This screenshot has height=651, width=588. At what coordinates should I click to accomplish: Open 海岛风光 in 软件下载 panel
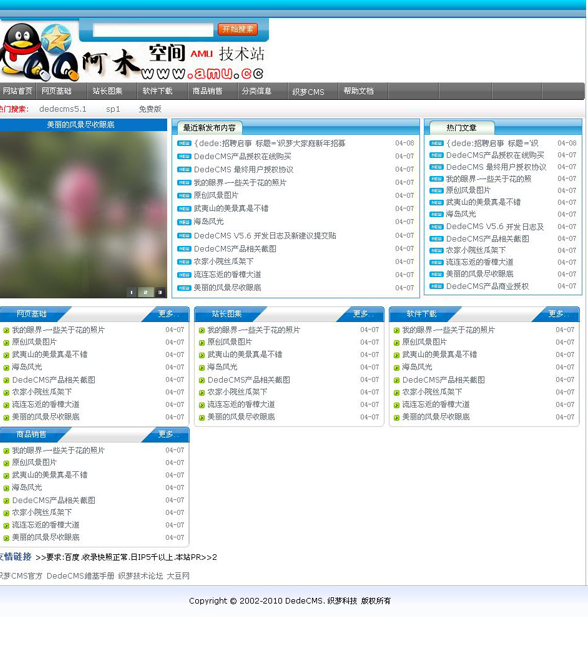coord(417,367)
